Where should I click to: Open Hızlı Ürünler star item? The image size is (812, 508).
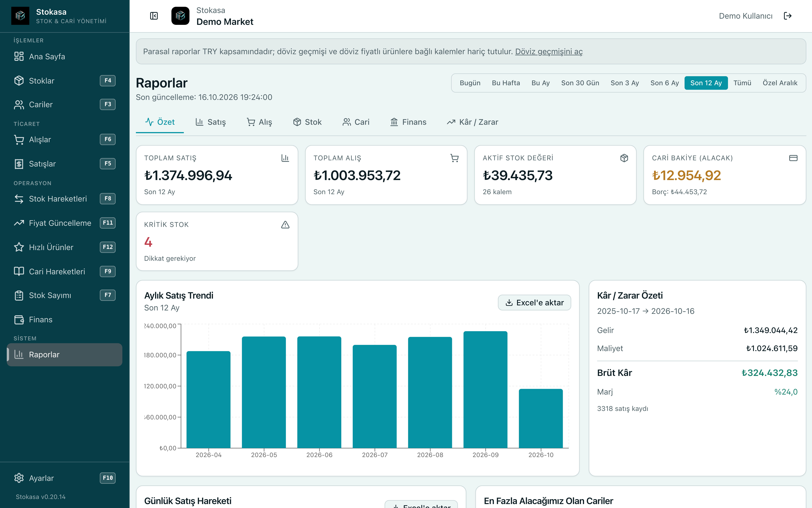point(64,247)
